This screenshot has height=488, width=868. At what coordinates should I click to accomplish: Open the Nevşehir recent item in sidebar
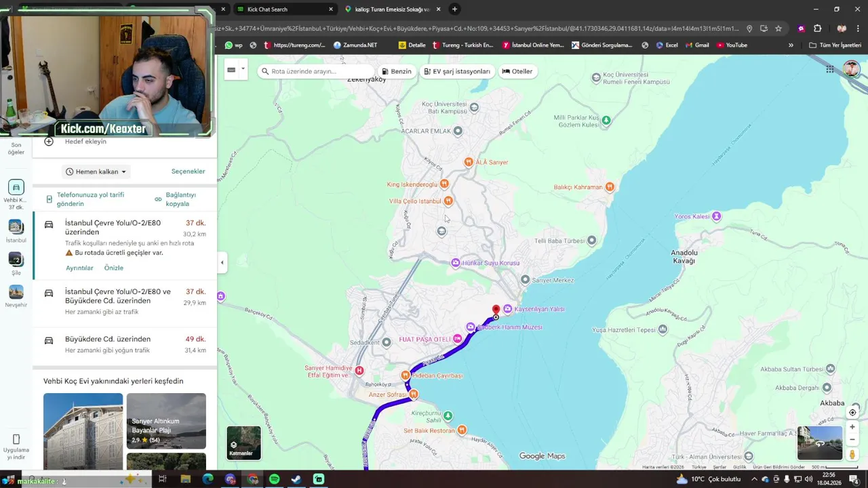pyautogui.click(x=16, y=296)
